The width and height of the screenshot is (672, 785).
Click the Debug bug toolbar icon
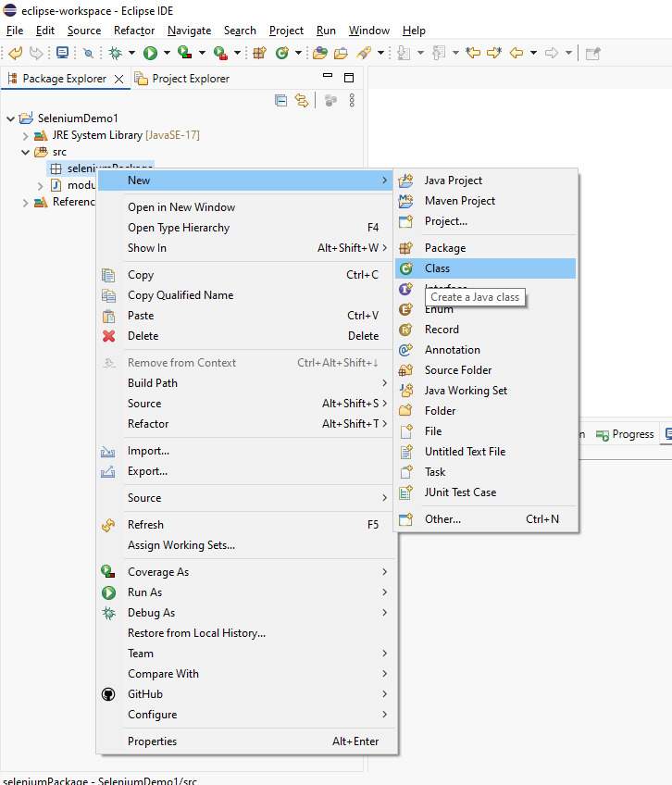tap(116, 53)
